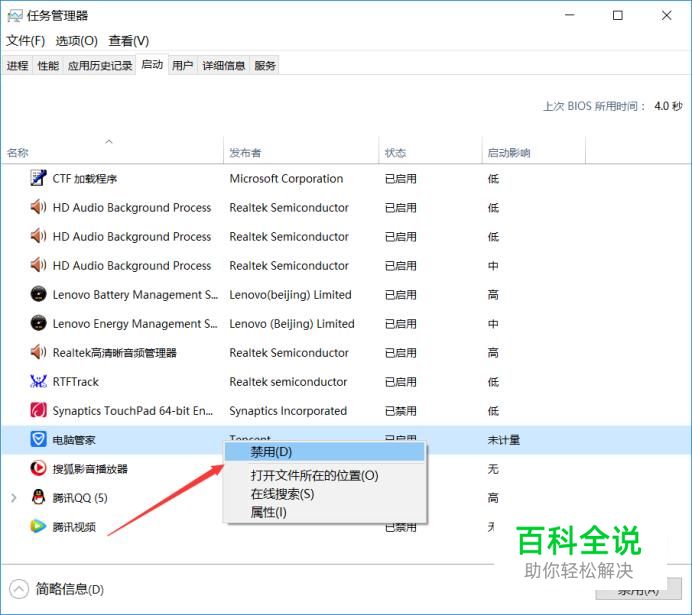692x615 pixels.
Task: Click the Realtek semiconductor publisher of RTFTrack
Action: pyautogui.click(x=288, y=382)
